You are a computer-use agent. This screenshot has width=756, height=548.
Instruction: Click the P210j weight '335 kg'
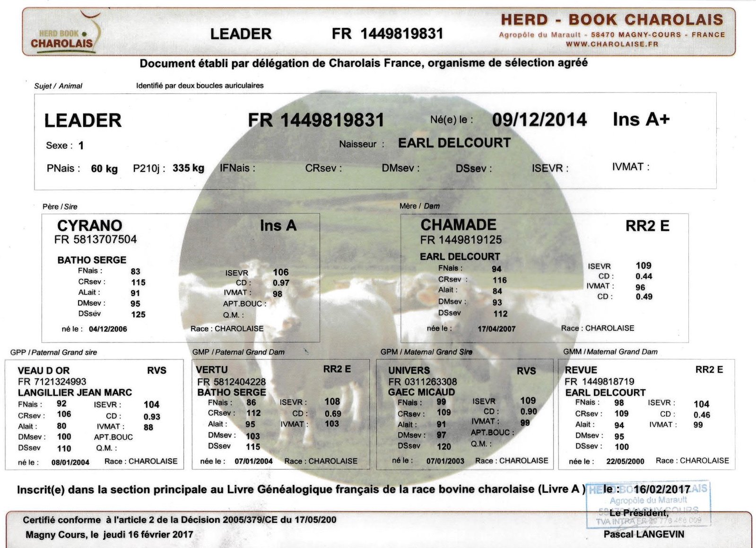(188, 168)
